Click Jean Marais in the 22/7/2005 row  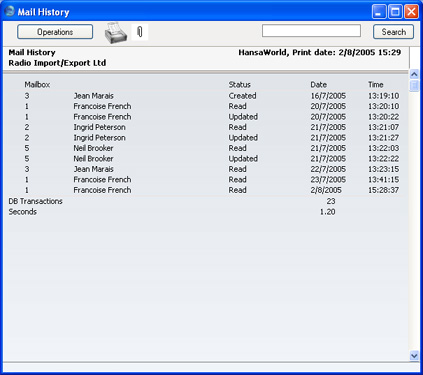[x=93, y=169]
